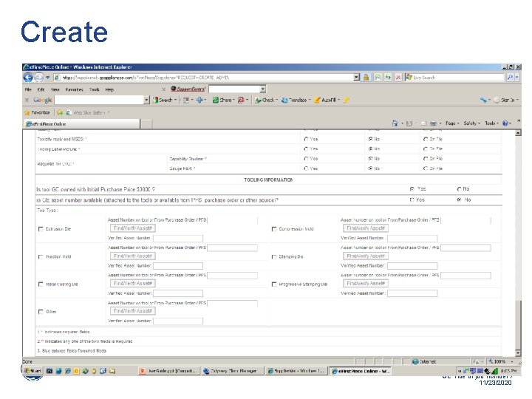Open the address bar URL dropdown arrow
Screen dimensions: 532x399
tap(356, 78)
